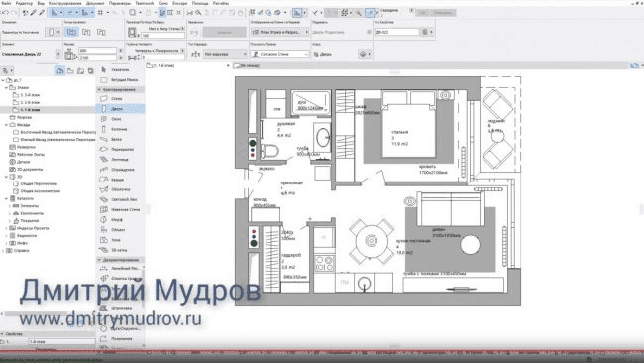This screenshot has width=644, height=363.
Task: Select the Shell (Оболочка) tool
Action: point(120,189)
